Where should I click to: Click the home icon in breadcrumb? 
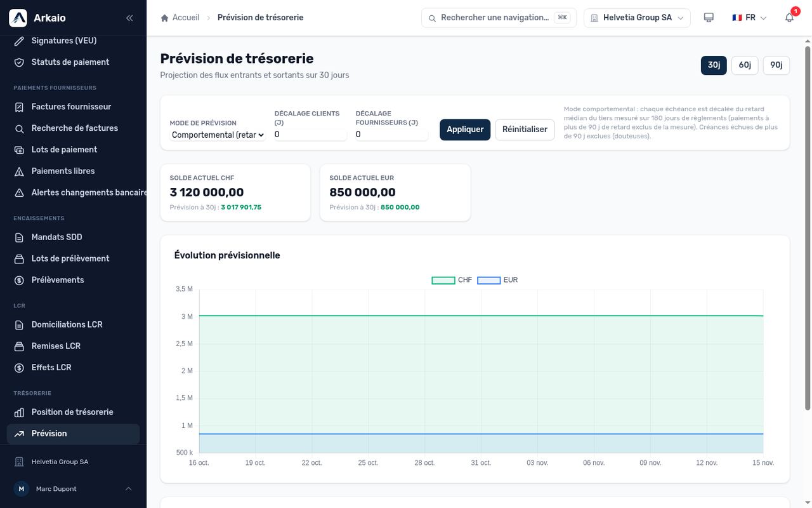(x=165, y=18)
